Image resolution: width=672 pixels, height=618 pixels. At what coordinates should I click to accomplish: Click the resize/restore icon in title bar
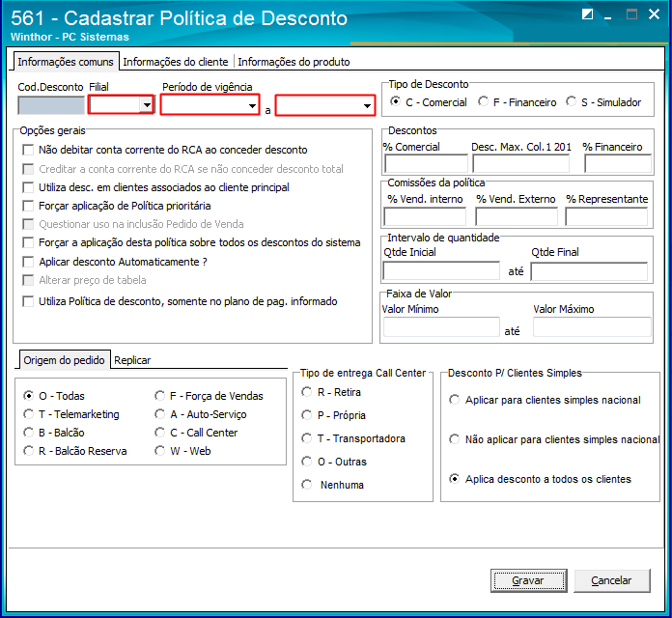tap(588, 14)
